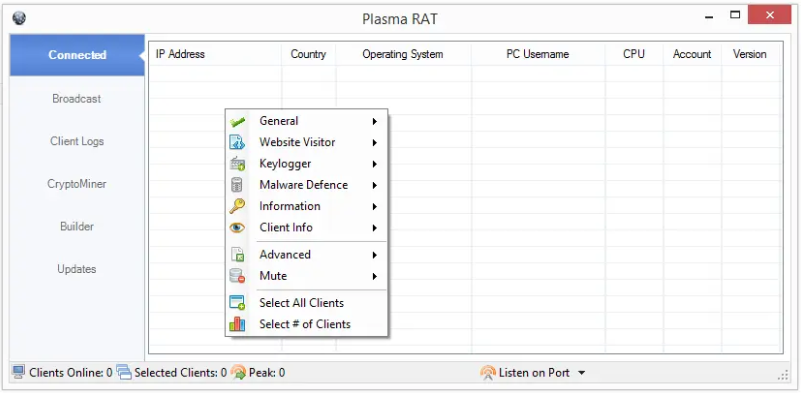Image resolution: width=801 pixels, height=393 pixels.
Task: Expand the General submenu arrow
Action: [374, 122]
